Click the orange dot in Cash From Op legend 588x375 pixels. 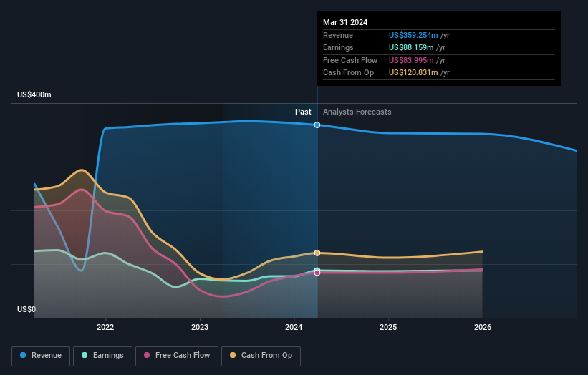click(233, 355)
